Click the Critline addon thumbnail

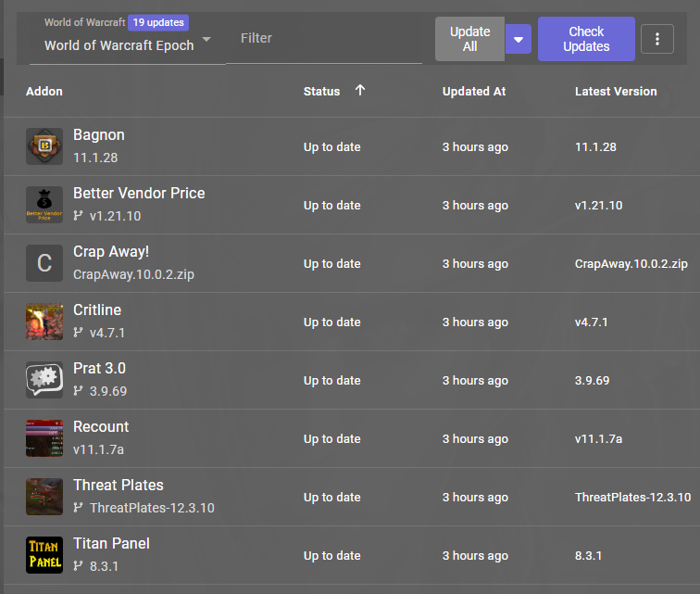tap(44, 322)
